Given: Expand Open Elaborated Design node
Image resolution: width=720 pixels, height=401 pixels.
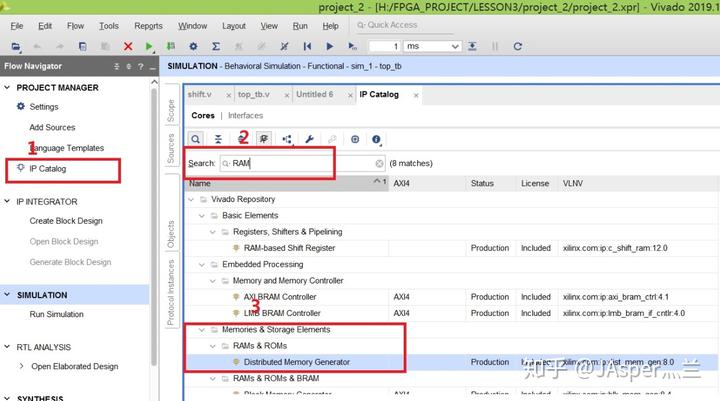Looking at the screenshot, I should [x=21, y=366].
